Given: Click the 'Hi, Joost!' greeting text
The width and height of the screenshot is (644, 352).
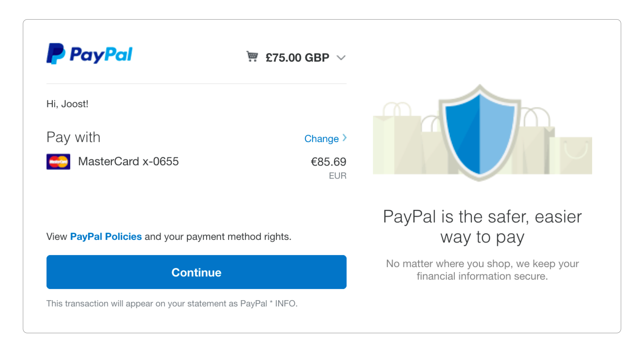Looking at the screenshot, I should tap(67, 104).
